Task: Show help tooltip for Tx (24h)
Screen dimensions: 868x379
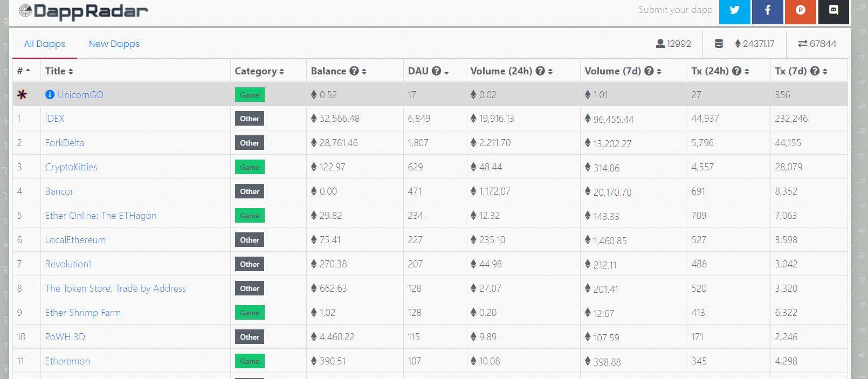Action: [x=737, y=71]
